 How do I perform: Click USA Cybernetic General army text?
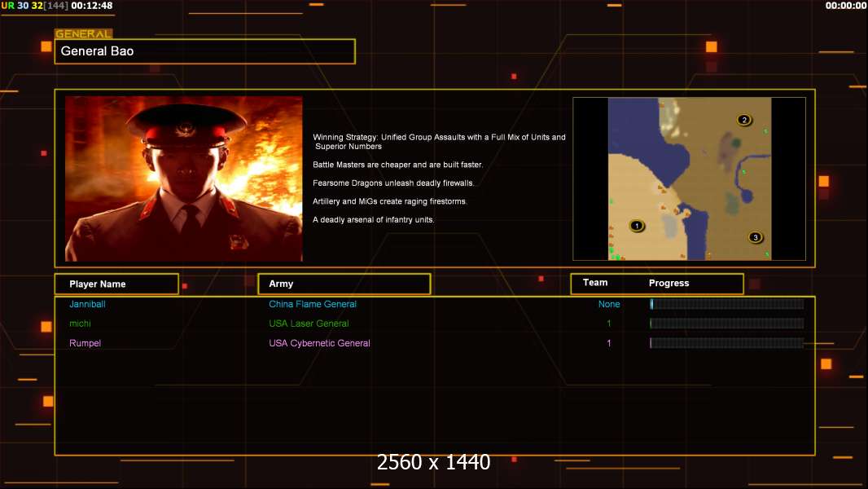(319, 343)
